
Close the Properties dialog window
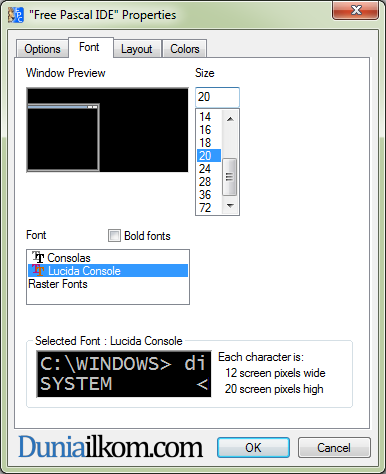[356, 10]
